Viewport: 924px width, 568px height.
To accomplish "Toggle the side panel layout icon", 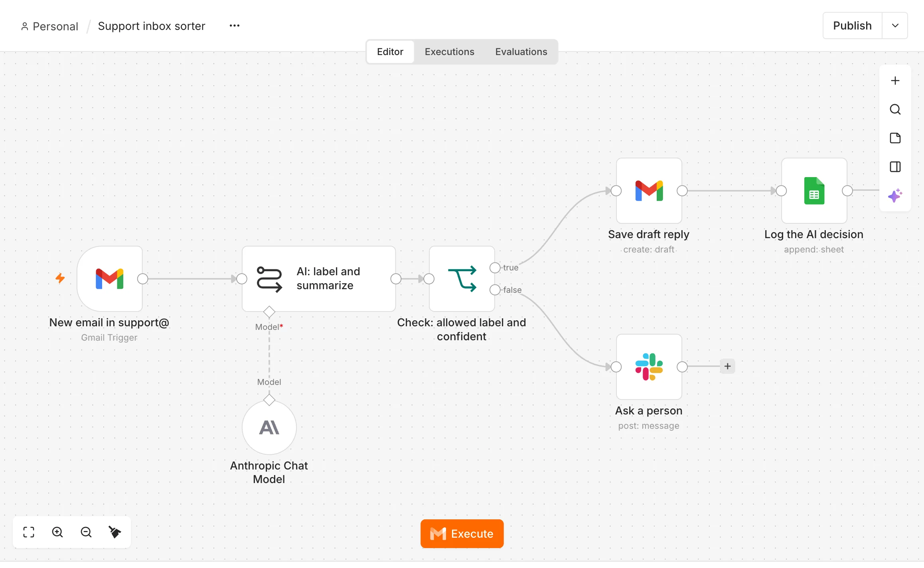I will point(895,167).
